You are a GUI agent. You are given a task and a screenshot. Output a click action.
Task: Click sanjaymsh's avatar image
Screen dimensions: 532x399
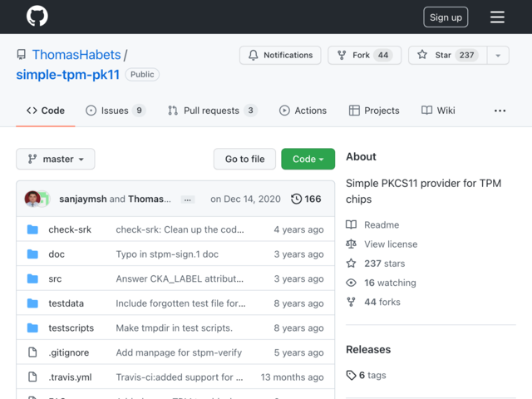click(32, 199)
